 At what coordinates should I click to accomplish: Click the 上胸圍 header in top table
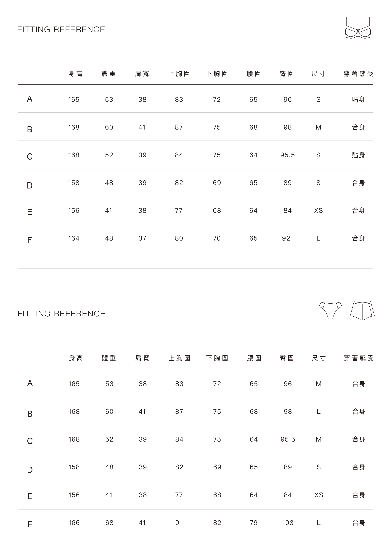pos(179,74)
